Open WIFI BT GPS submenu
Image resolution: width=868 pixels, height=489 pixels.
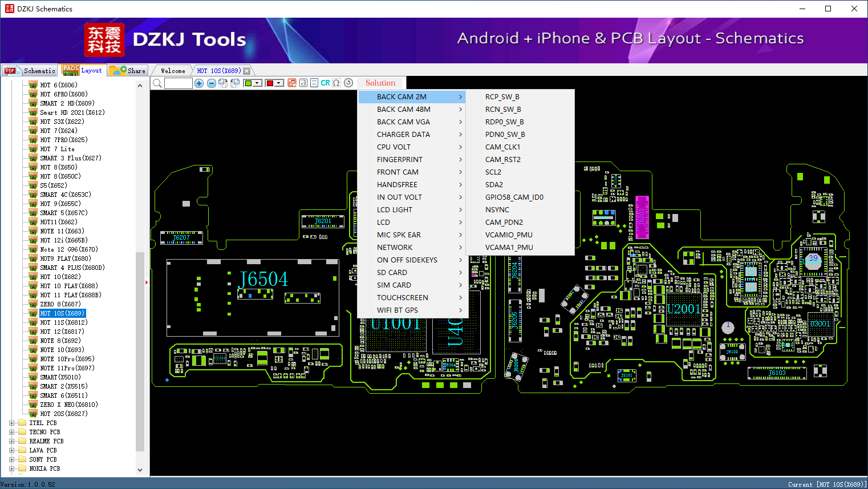[412, 310]
